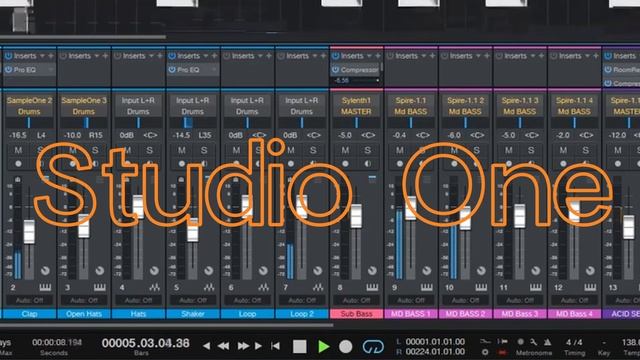640x360 pixels.
Task: Fast forward using the double-arrow forward button
Action: 244,346
